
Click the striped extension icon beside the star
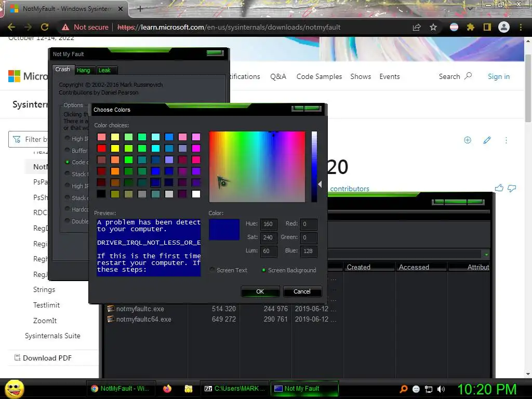pyautogui.click(x=454, y=27)
